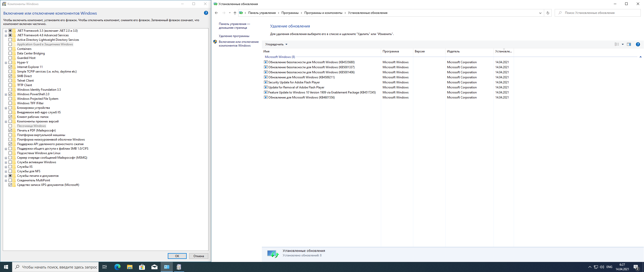
Task: Toggle Windows PowerShell 2.0 checkbox
Action: [x=10, y=94]
